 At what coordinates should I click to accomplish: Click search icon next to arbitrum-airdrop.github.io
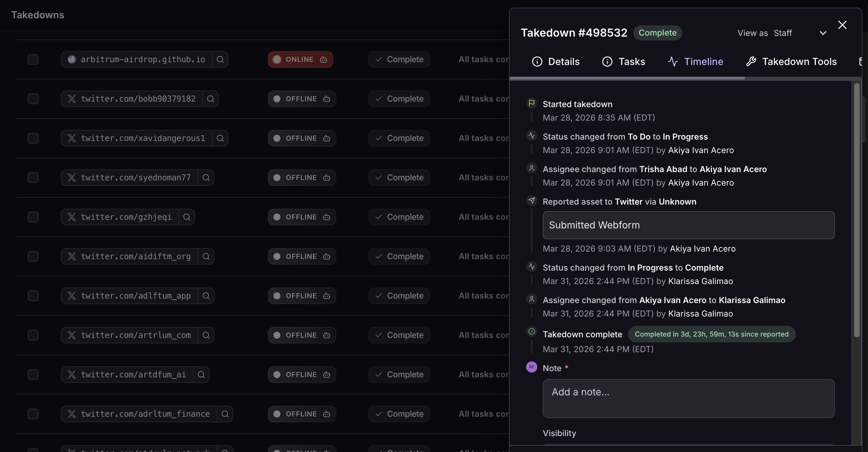[x=220, y=59]
